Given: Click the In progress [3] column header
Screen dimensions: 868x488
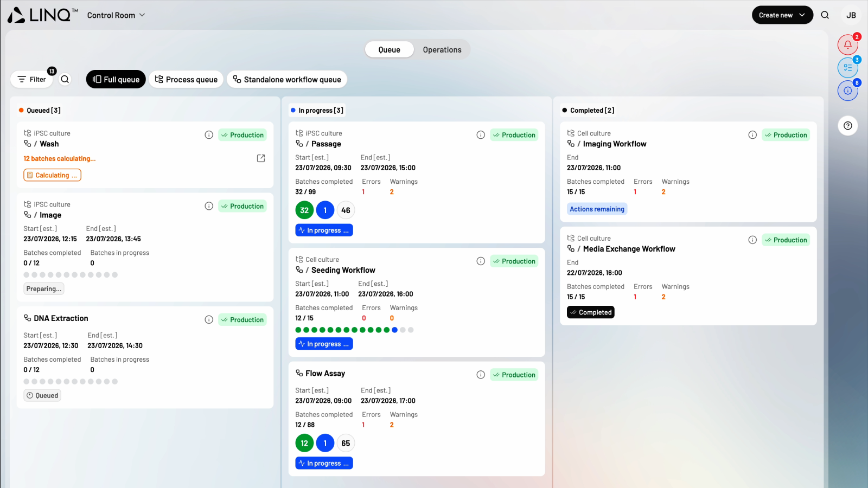Looking at the screenshot, I should (x=317, y=110).
